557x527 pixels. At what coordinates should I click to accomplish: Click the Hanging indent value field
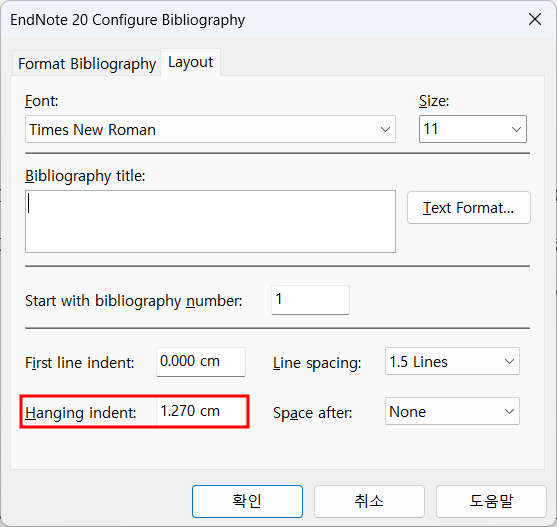coord(201,411)
